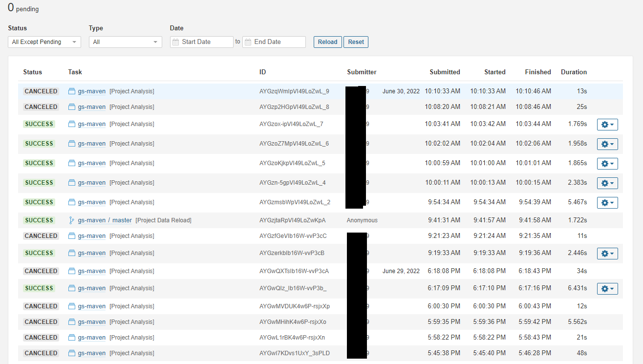Click the task ID ending in ZwL_9
The image size is (643, 364).
pyautogui.click(x=294, y=91)
